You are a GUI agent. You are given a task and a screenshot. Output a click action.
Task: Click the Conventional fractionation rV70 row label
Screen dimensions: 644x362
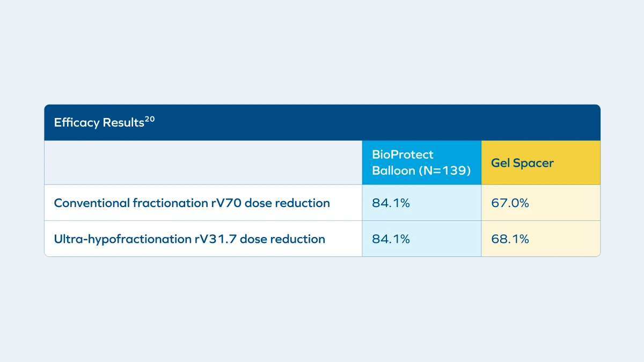(x=192, y=203)
